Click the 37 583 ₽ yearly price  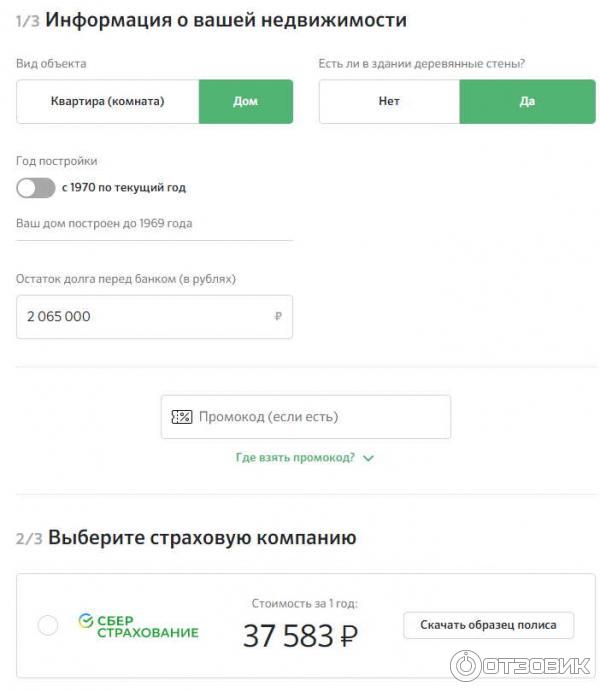pyautogui.click(x=300, y=635)
